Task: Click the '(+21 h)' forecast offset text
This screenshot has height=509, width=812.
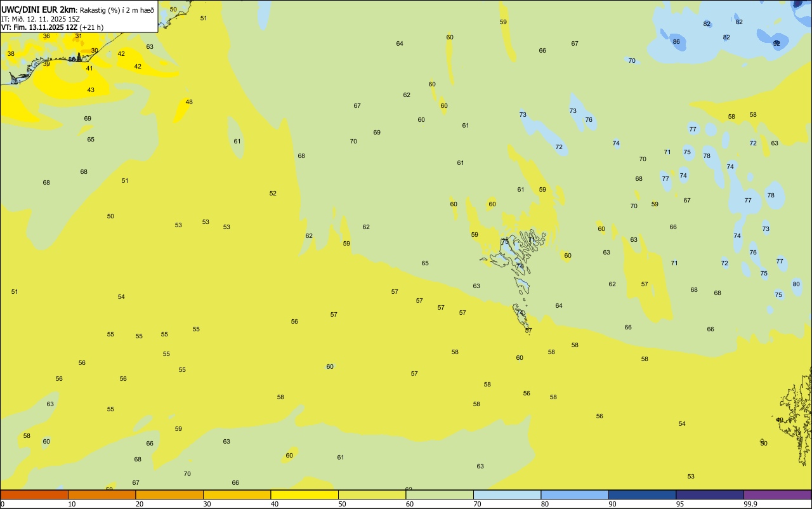Action: (91, 27)
